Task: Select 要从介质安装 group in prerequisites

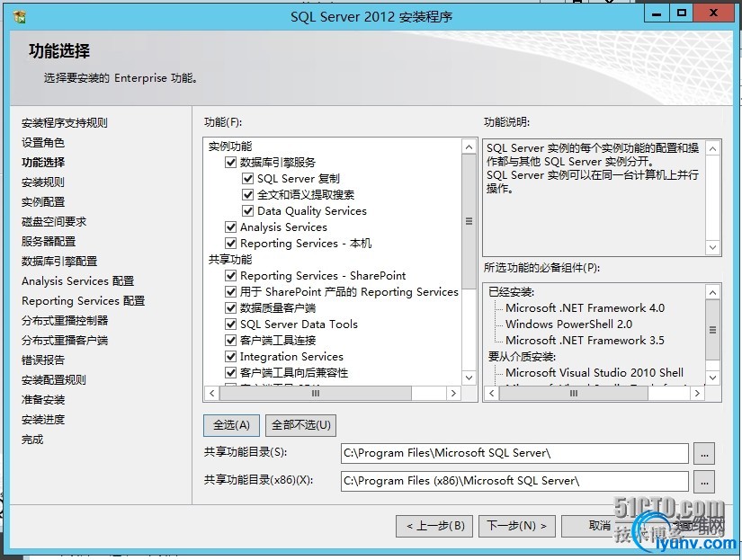Action: tap(522, 356)
